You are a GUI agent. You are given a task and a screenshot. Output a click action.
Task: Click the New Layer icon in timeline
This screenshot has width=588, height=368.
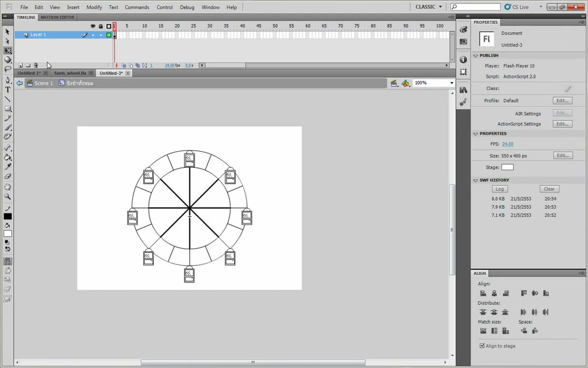20,65
